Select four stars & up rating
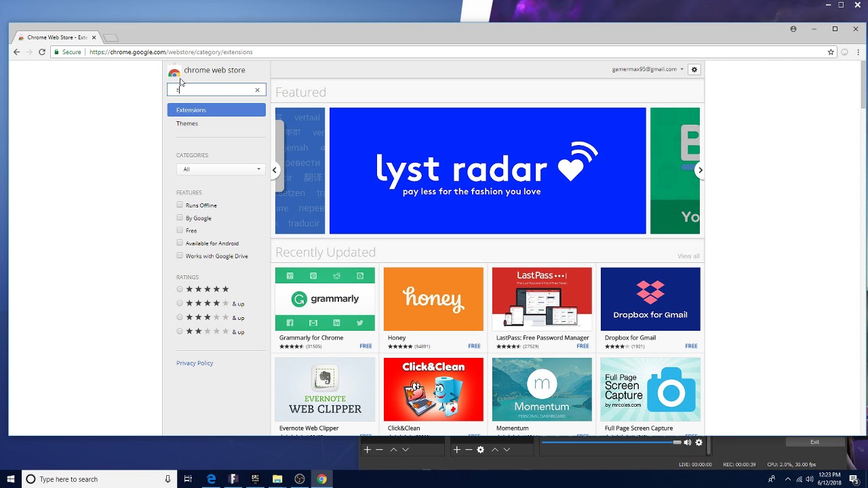The width and height of the screenshot is (868, 488). pos(180,303)
